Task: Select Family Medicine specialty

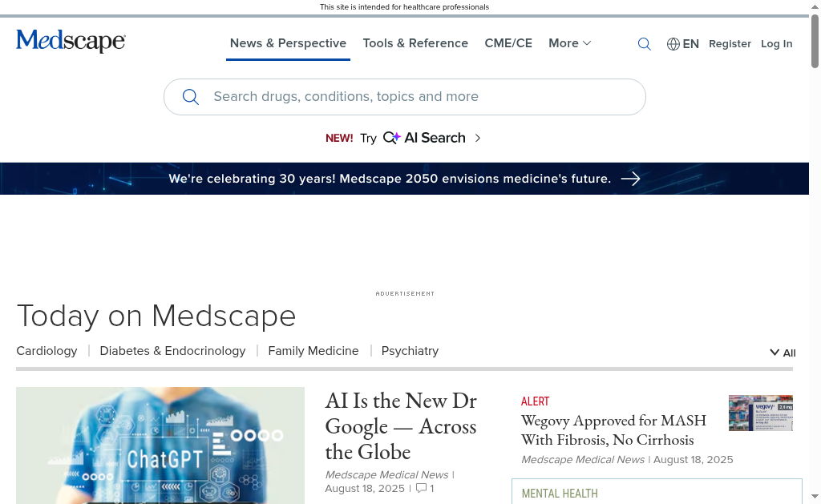Action: point(313,351)
